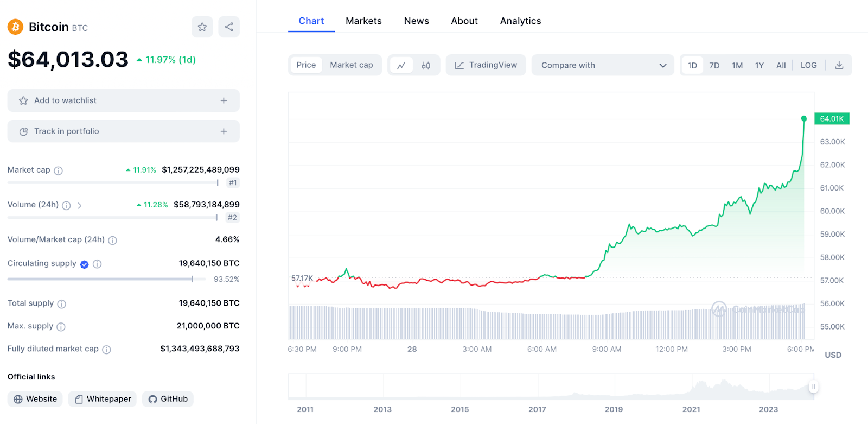The width and height of the screenshot is (868, 424).
Task: Show the Volume (24h) info icon
Action: click(x=66, y=205)
